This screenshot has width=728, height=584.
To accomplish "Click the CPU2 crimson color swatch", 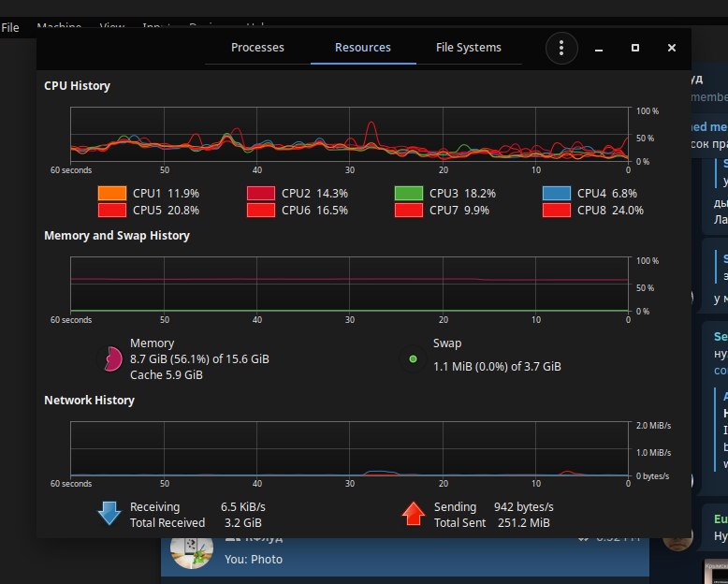I will click(x=260, y=193).
